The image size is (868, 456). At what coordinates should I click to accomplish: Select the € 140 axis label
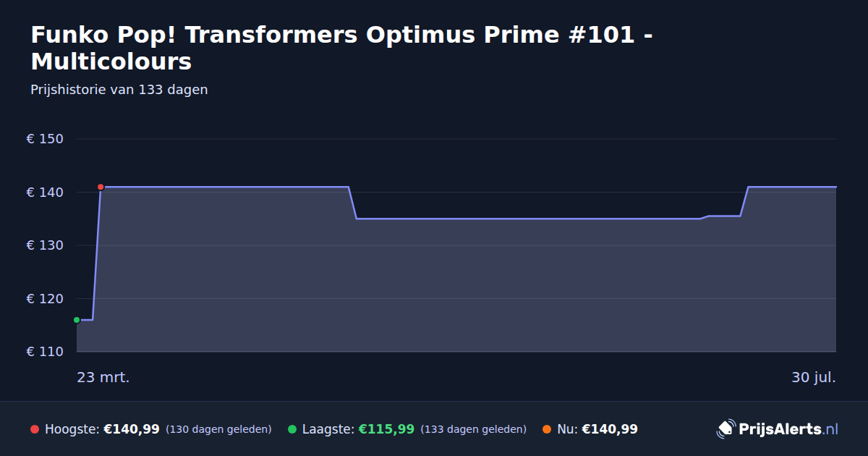tap(45, 193)
